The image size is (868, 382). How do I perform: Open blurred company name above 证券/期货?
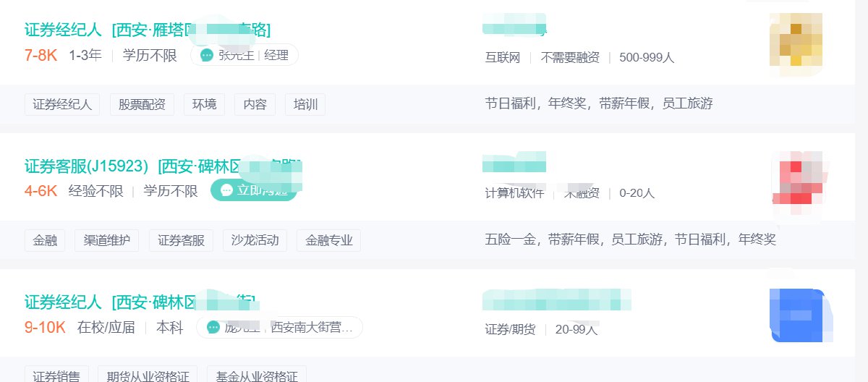click(556, 299)
